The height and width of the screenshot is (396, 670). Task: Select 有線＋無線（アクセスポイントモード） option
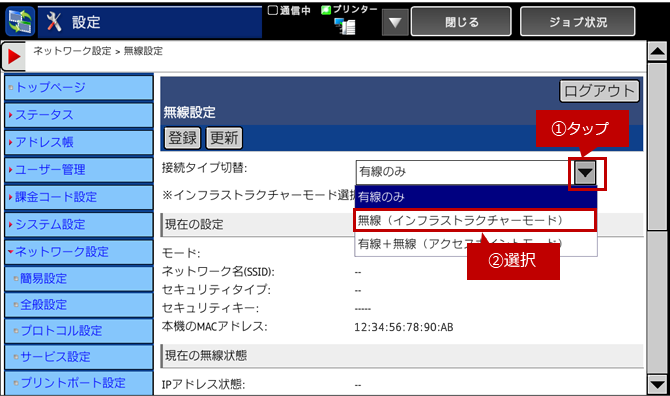point(476,244)
